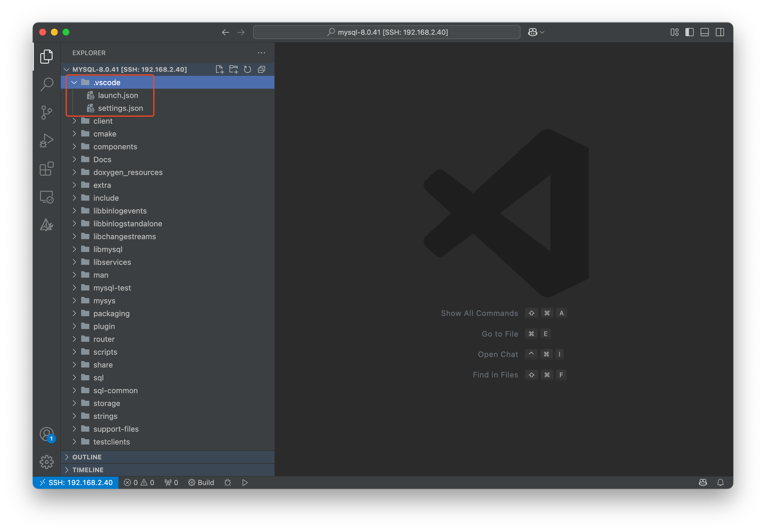This screenshot has width=766, height=532.
Task: Click the forwarded ports status item
Action: pos(171,482)
